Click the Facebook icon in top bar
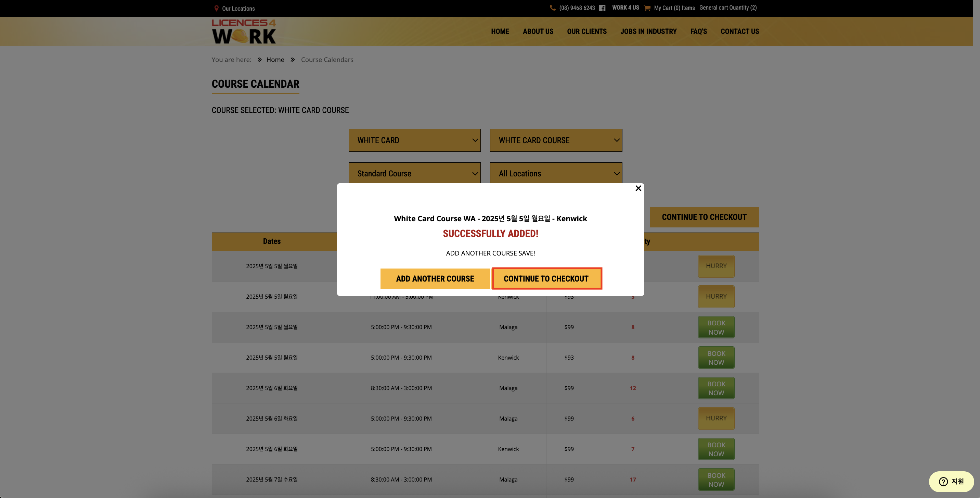The image size is (980, 498). (602, 8)
